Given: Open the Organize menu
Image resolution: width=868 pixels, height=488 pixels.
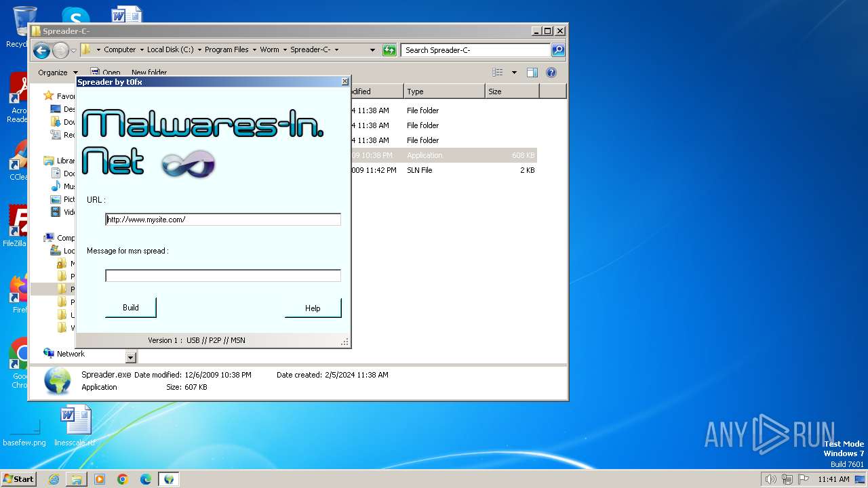Looking at the screenshot, I should (57, 73).
